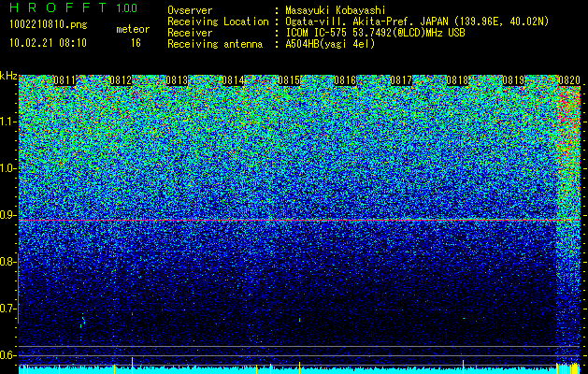Click the 0818 time marker
Viewport: 588px width, 374px height.
click(x=457, y=80)
